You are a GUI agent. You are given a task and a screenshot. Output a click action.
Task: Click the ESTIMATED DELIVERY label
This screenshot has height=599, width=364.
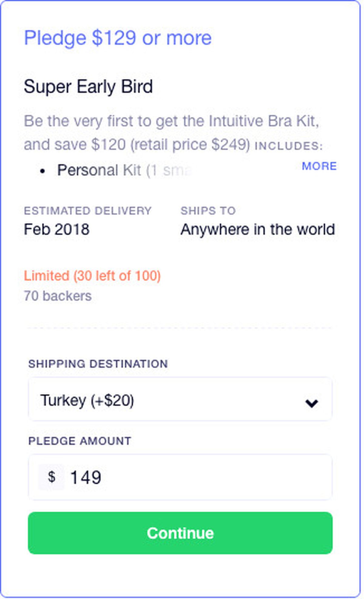[88, 211]
